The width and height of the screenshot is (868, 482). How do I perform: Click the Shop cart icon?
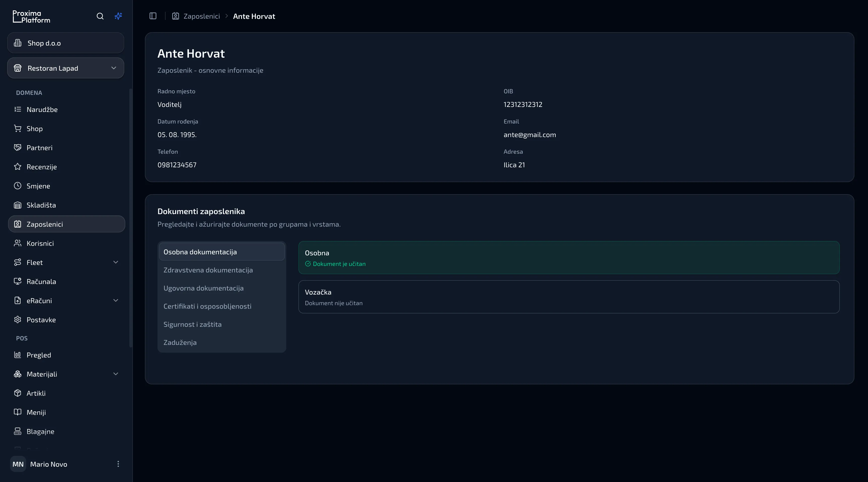18,128
